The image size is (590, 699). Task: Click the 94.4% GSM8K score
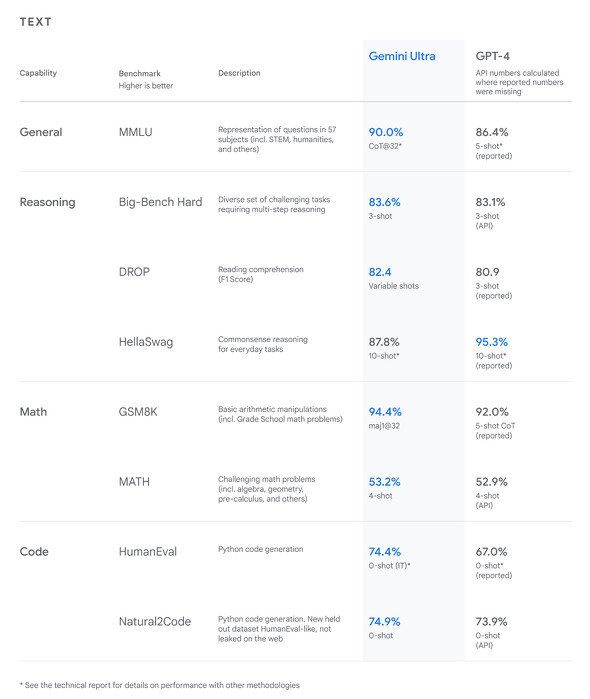click(385, 411)
